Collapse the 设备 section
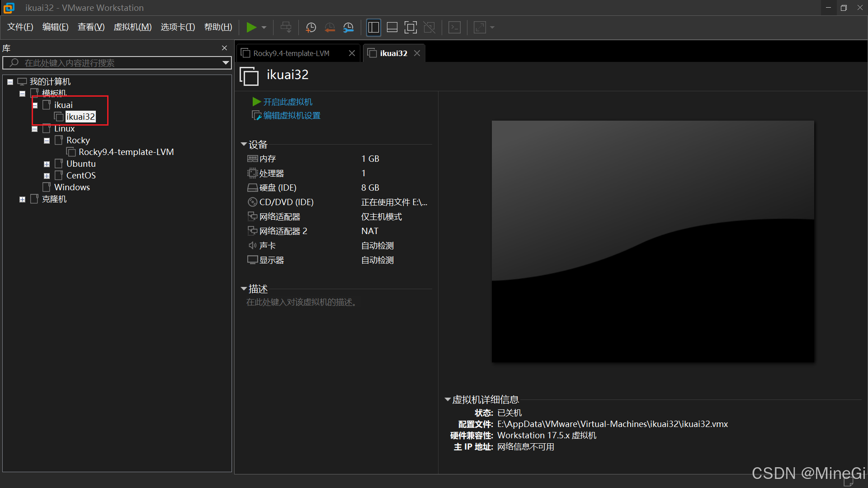This screenshot has width=868, height=488. [244, 145]
